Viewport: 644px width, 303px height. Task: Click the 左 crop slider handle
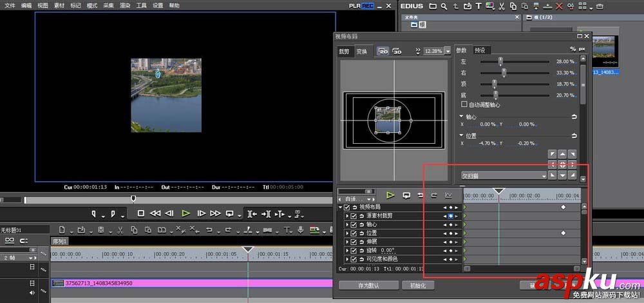(x=500, y=62)
